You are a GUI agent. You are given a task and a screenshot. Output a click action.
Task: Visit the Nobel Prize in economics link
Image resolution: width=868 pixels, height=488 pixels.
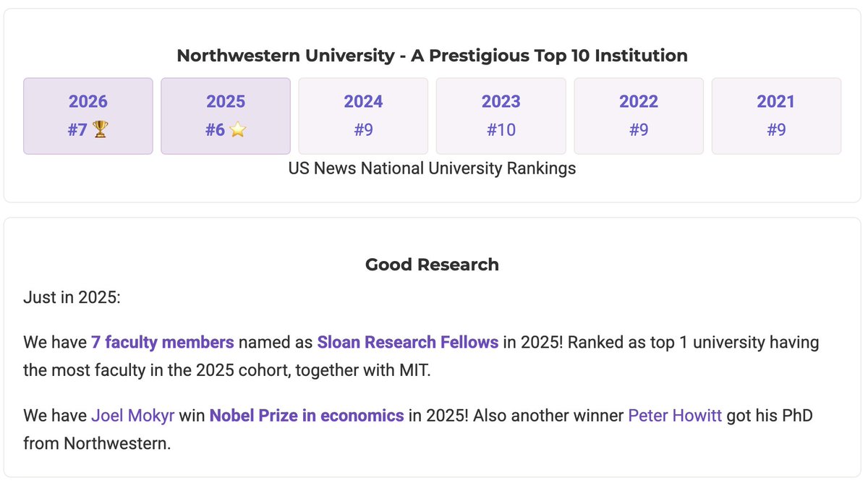307,416
